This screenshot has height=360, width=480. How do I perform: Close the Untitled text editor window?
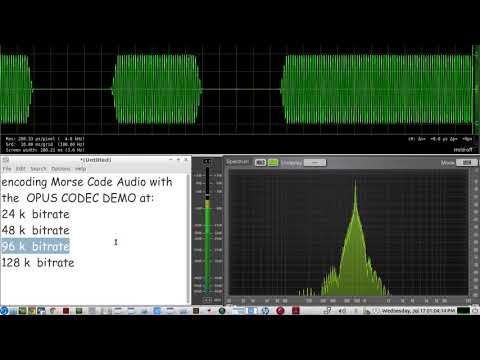coord(186,160)
